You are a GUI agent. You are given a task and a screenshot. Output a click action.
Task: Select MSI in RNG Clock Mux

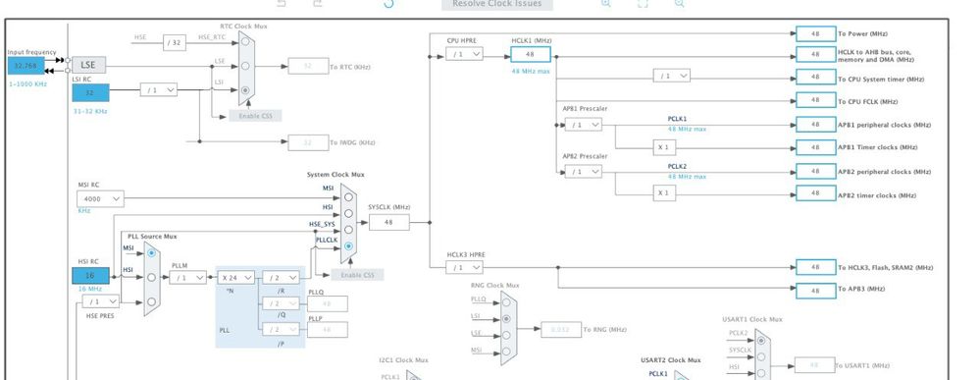pyautogui.click(x=507, y=352)
